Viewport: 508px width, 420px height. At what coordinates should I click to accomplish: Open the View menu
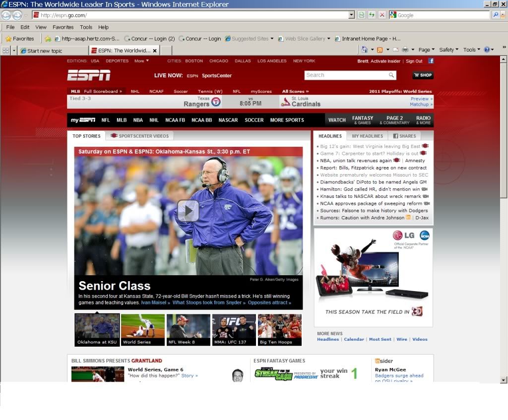(41, 27)
